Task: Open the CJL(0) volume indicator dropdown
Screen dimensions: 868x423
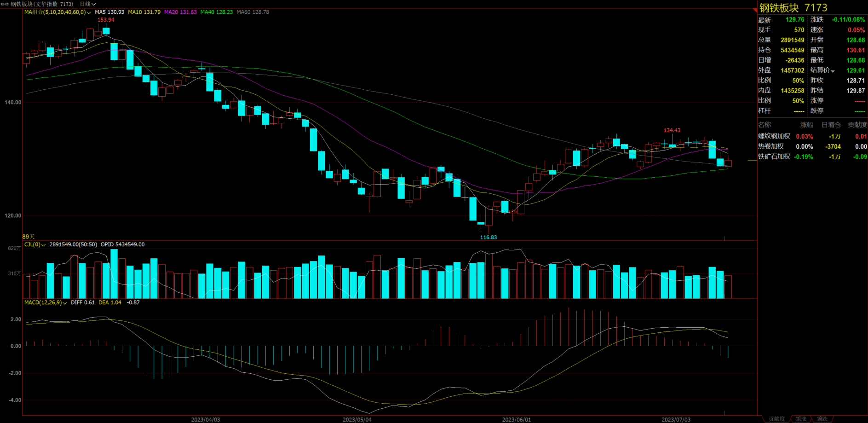Action: [x=43, y=245]
